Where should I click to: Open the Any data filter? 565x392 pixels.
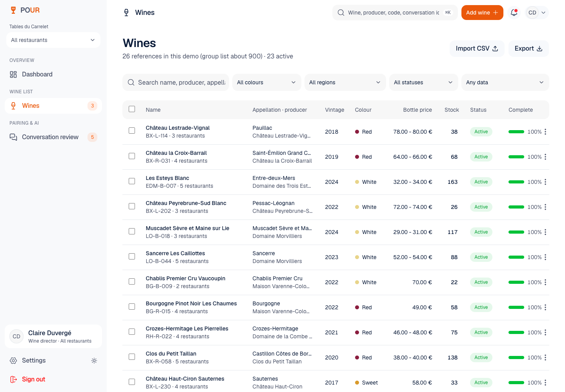tap(505, 82)
